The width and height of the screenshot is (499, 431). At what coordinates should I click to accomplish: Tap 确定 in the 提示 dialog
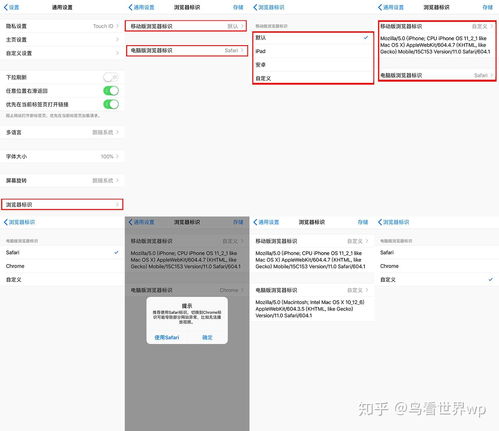click(x=207, y=337)
